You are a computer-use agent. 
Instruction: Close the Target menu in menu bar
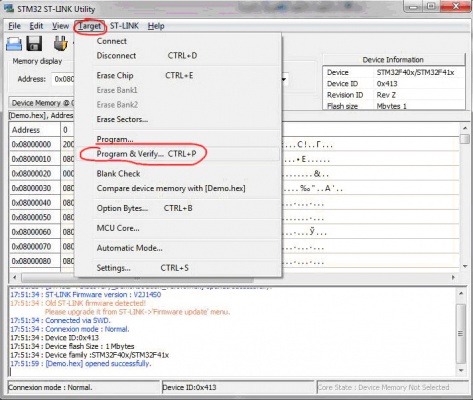coord(89,26)
